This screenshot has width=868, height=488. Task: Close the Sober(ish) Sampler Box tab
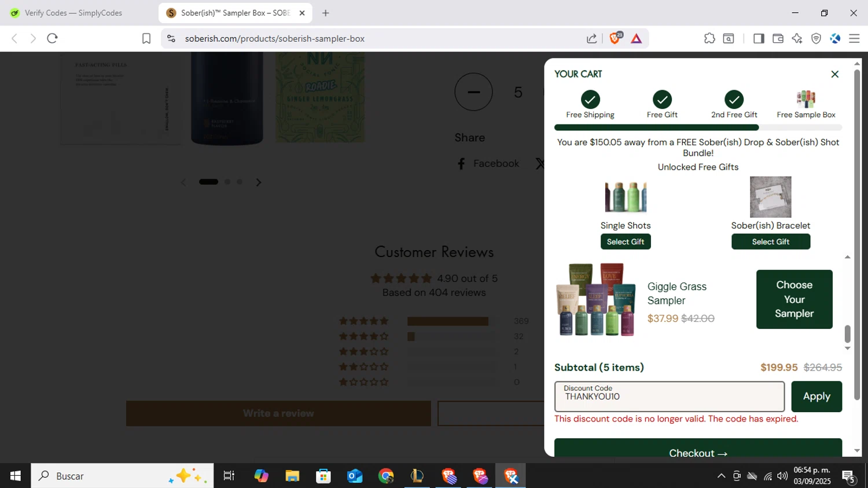click(301, 13)
